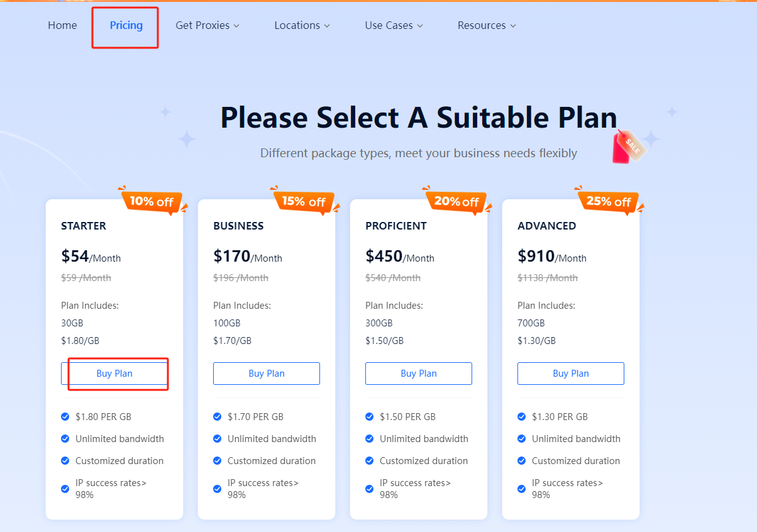Click Advanced $1.30 PER GB checkmark icon
Image resolution: width=757 pixels, height=532 pixels.
coord(522,417)
